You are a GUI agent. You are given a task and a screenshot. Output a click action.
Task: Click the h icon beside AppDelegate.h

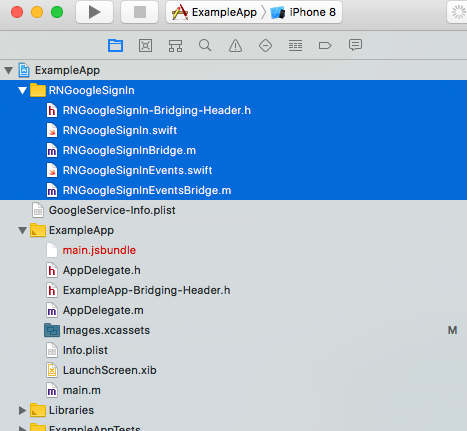[52, 270]
